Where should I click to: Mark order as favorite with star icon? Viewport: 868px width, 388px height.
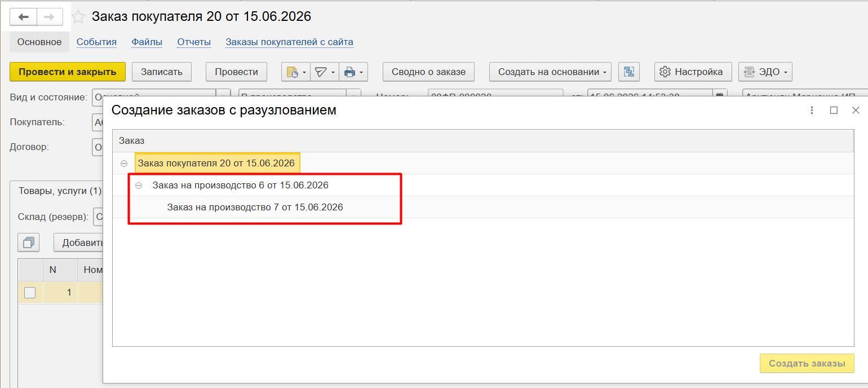79,17
